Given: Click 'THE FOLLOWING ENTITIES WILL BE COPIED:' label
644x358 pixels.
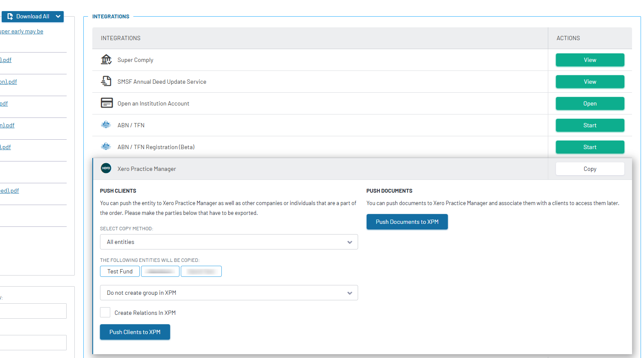Looking at the screenshot, I should click(x=150, y=260).
